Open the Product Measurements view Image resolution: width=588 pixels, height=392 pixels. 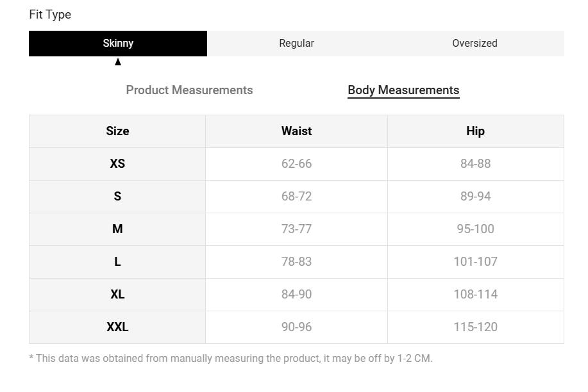pos(189,90)
